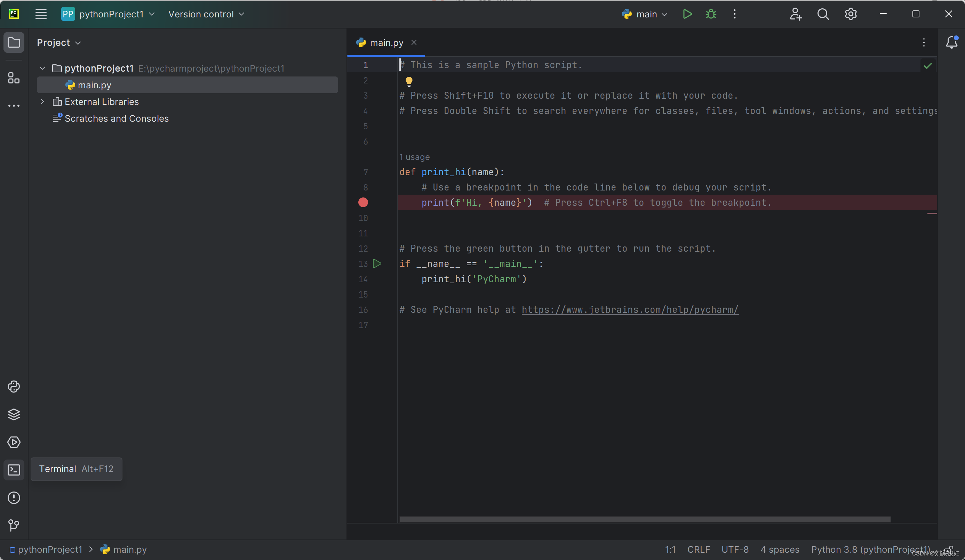Click the yellow intention lightbulb on line 2

[x=409, y=81]
